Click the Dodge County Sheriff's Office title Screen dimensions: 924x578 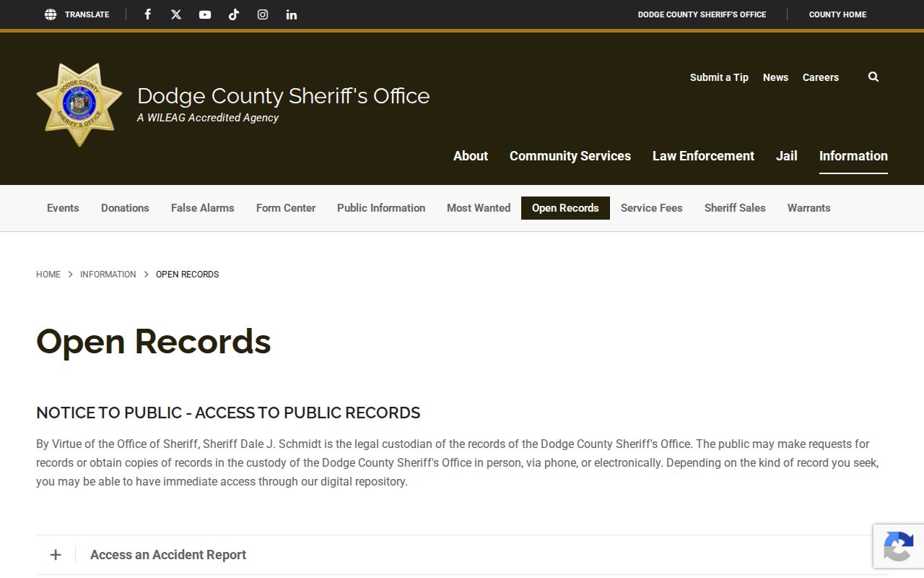click(x=283, y=96)
